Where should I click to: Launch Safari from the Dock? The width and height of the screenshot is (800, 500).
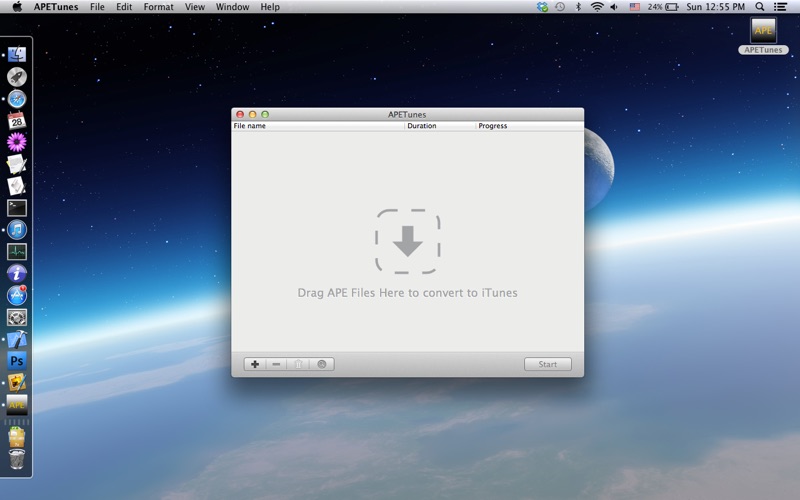[x=17, y=98]
